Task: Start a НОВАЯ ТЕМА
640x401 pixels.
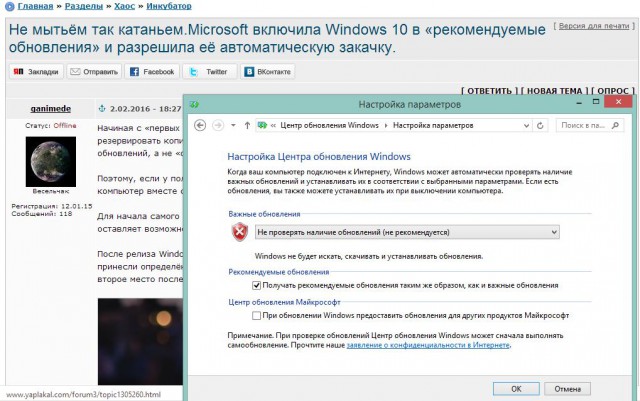Action: point(554,91)
